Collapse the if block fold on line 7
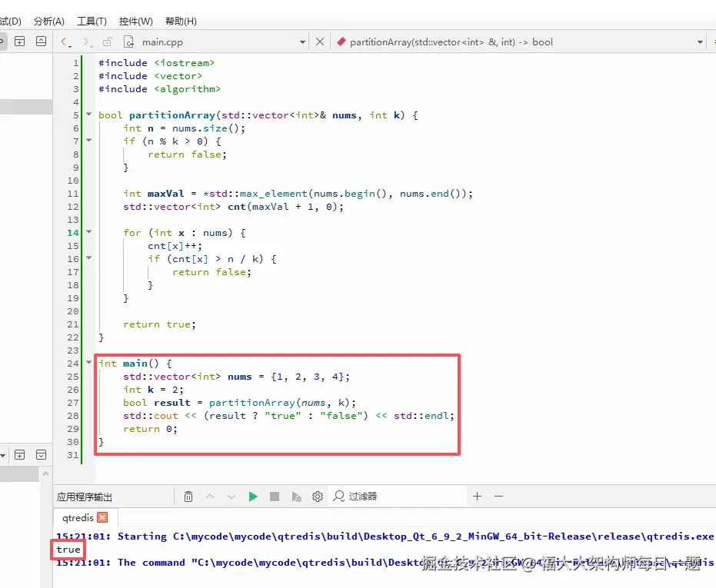Screen dimensions: 716x588 (x=89, y=140)
